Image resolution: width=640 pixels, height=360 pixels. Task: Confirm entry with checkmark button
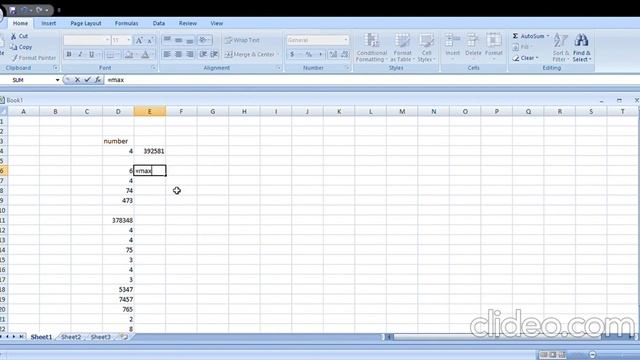coord(87,80)
